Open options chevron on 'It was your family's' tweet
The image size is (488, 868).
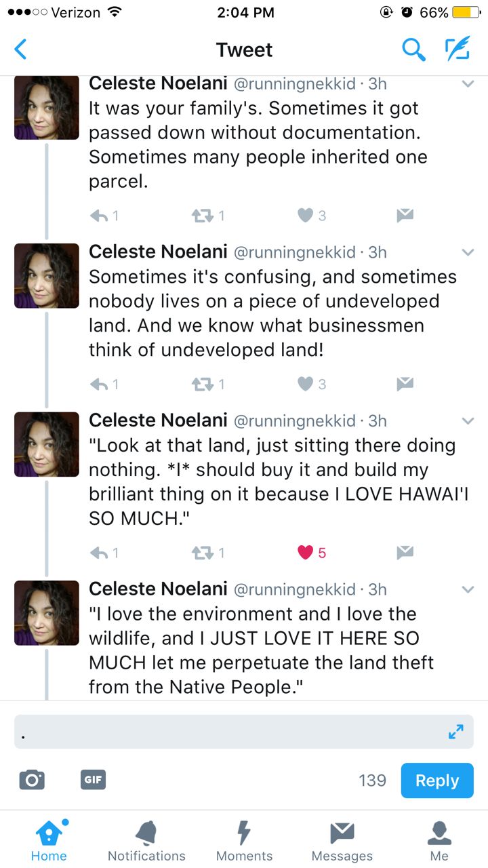point(468,84)
